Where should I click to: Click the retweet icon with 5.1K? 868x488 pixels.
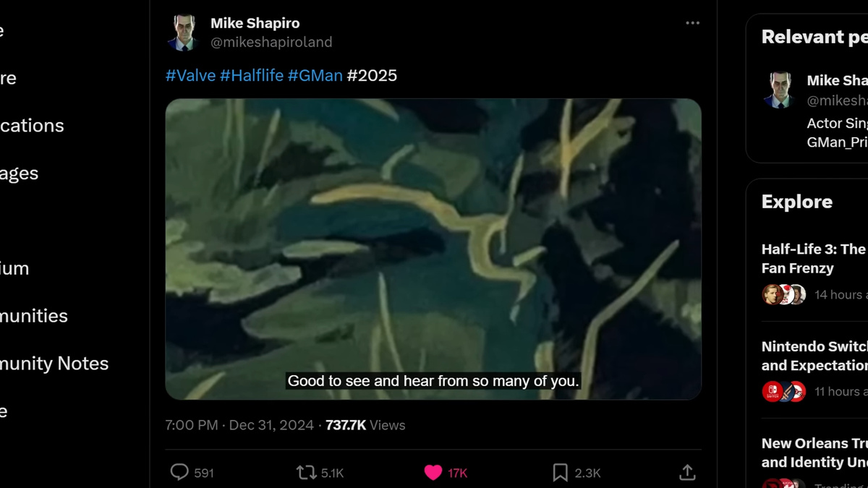click(x=306, y=473)
